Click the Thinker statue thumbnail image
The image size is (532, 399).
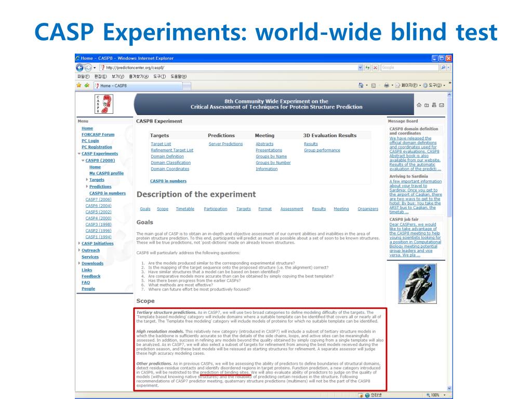[x=417, y=284]
